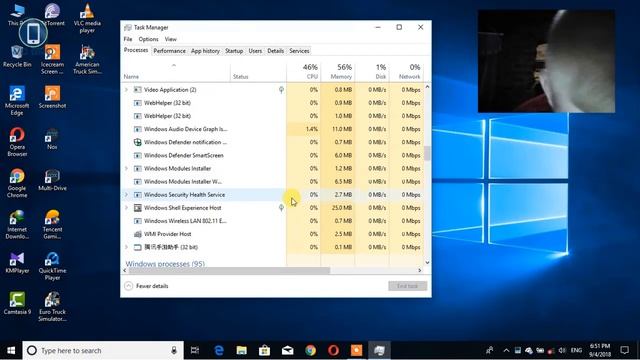The height and width of the screenshot is (360, 640).
Task: Switch to the Services tab
Action: tap(299, 51)
